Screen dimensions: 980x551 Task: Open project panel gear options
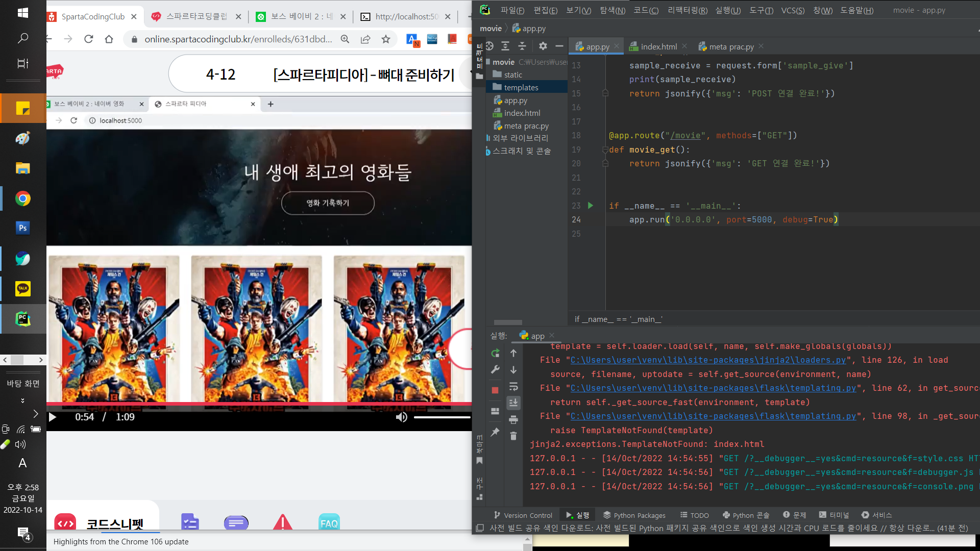click(543, 46)
